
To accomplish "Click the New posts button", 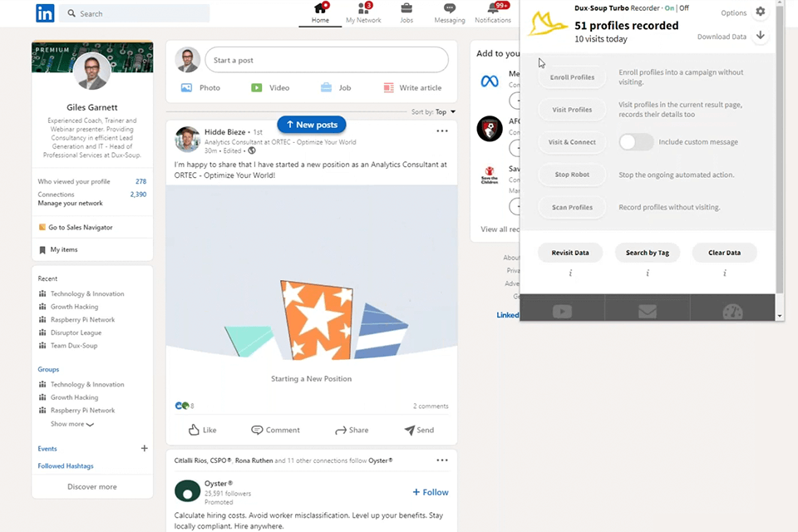I will (312, 124).
